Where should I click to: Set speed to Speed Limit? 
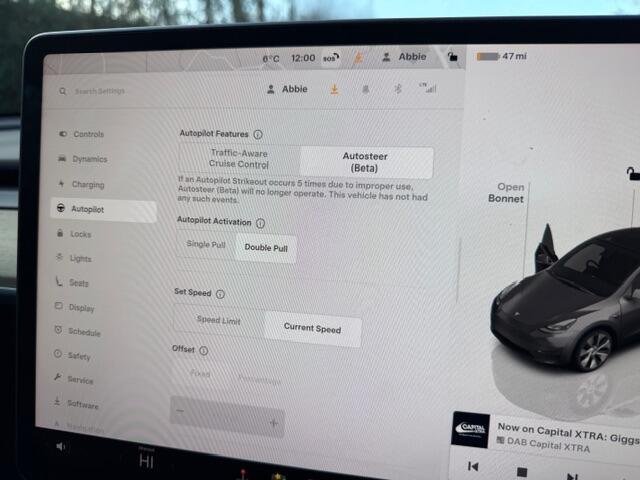[219, 321]
